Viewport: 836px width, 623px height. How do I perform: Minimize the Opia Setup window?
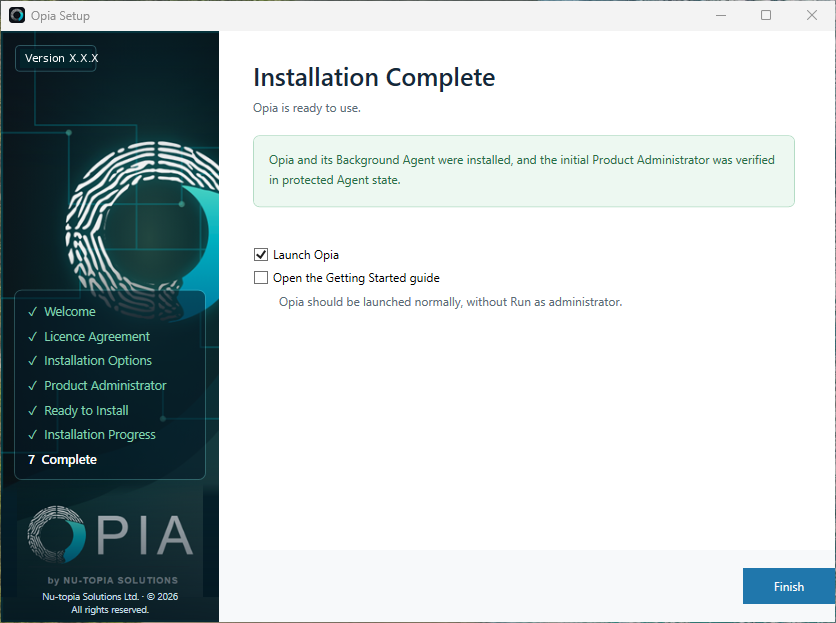(721, 15)
